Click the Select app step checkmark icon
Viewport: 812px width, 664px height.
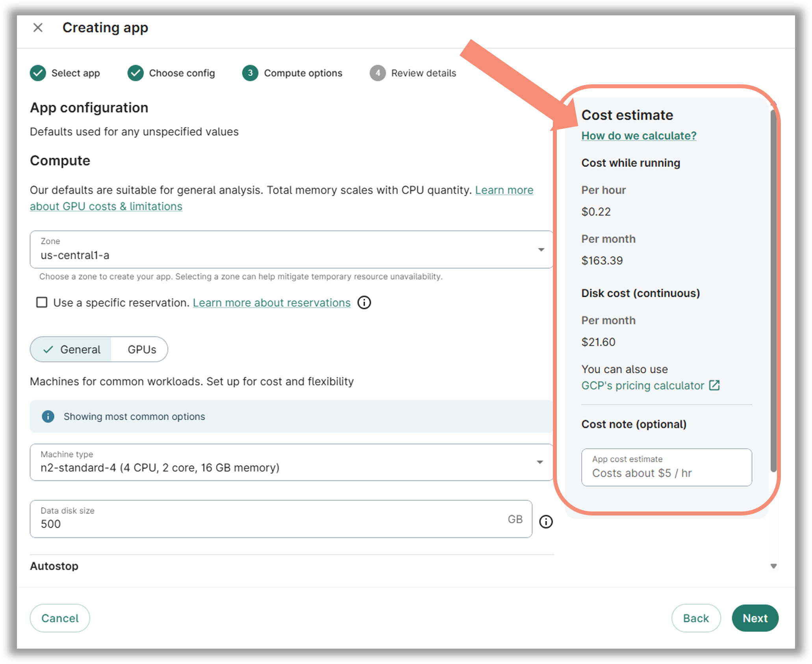pyautogui.click(x=38, y=73)
